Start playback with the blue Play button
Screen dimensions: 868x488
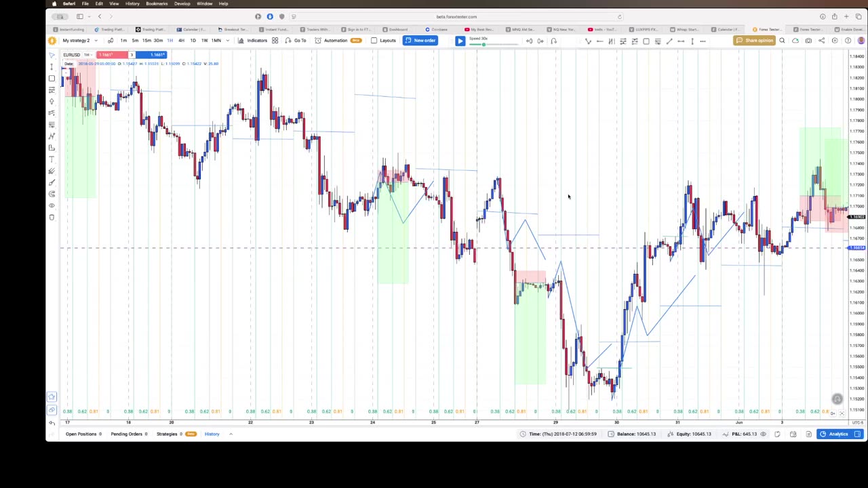click(x=460, y=41)
